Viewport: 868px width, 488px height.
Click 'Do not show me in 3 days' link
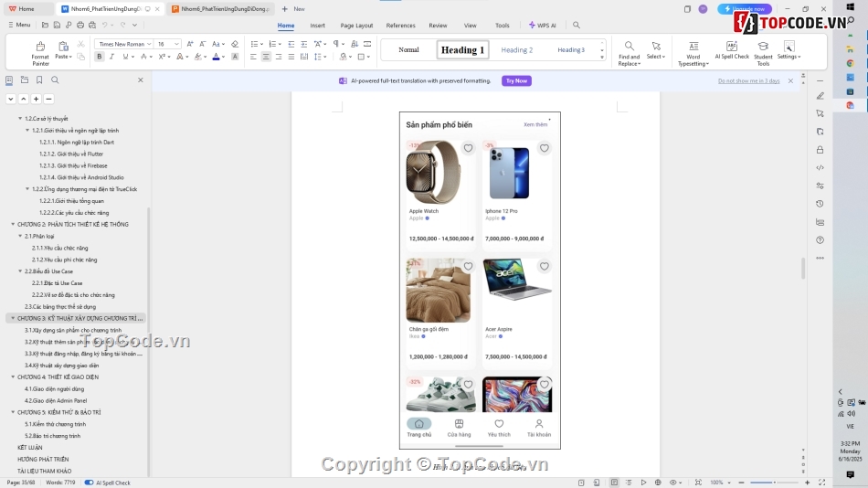coord(748,80)
